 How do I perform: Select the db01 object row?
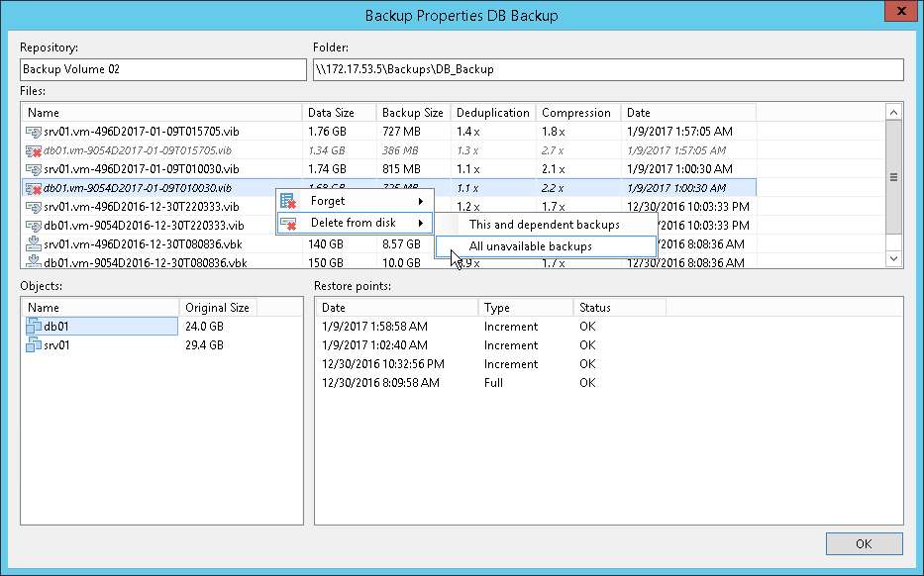pyautogui.click(x=100, y=327)
